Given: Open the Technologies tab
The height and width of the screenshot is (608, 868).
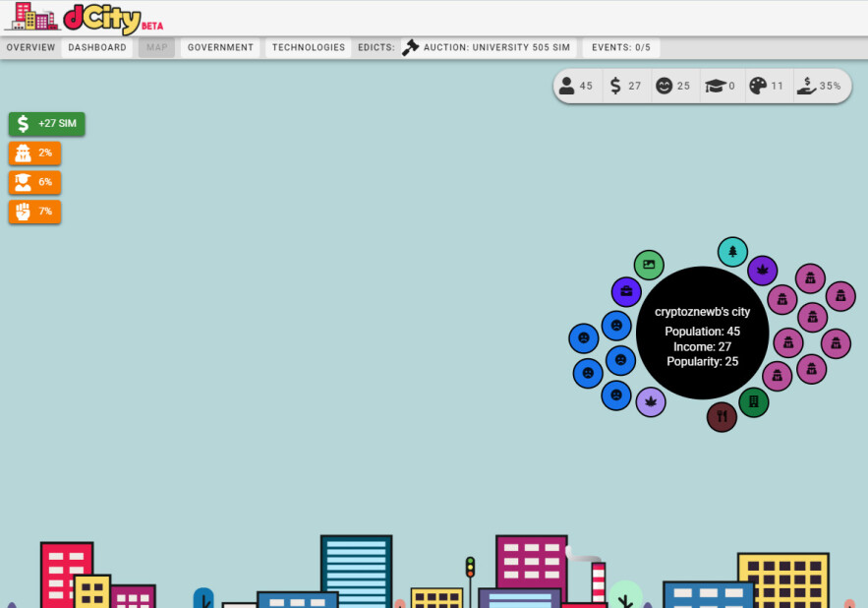Looking at the screenshot, I should pyautogui.click(x=309, y=47).
